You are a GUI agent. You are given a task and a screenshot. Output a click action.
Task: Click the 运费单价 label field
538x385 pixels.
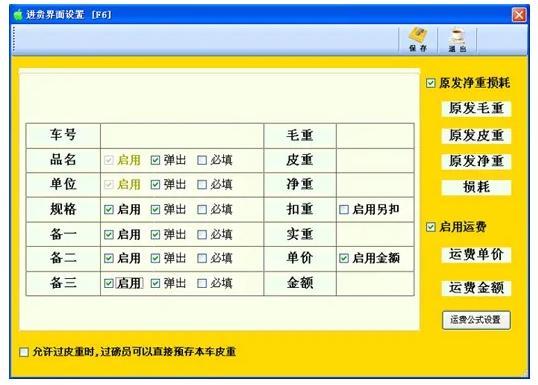point(476,255)
